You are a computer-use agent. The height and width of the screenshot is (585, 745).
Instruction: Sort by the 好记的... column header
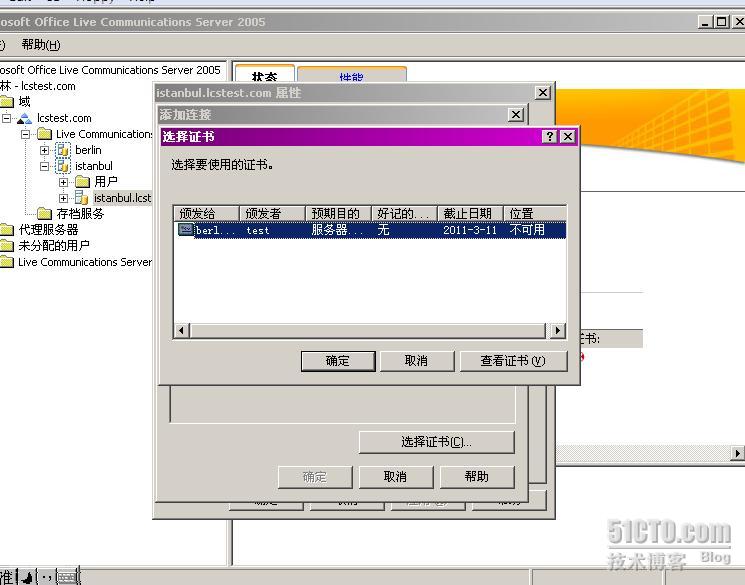click(404, 214)
